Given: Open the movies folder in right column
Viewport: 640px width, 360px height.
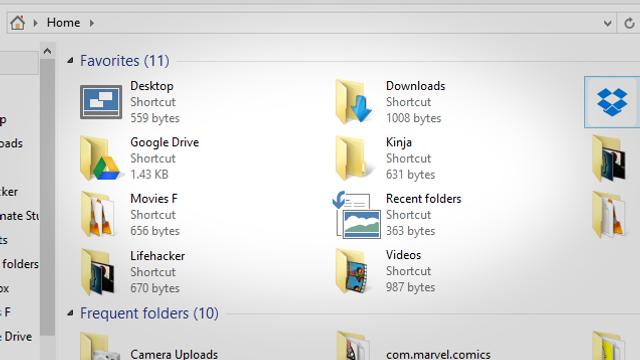Looking at the screenshot, I should (609, 215).
